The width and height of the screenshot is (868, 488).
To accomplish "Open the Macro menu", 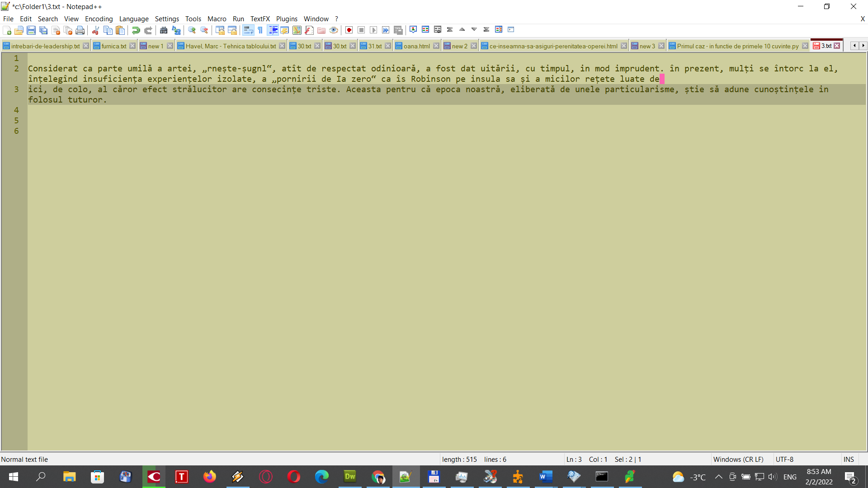I will tap(217, 19).
